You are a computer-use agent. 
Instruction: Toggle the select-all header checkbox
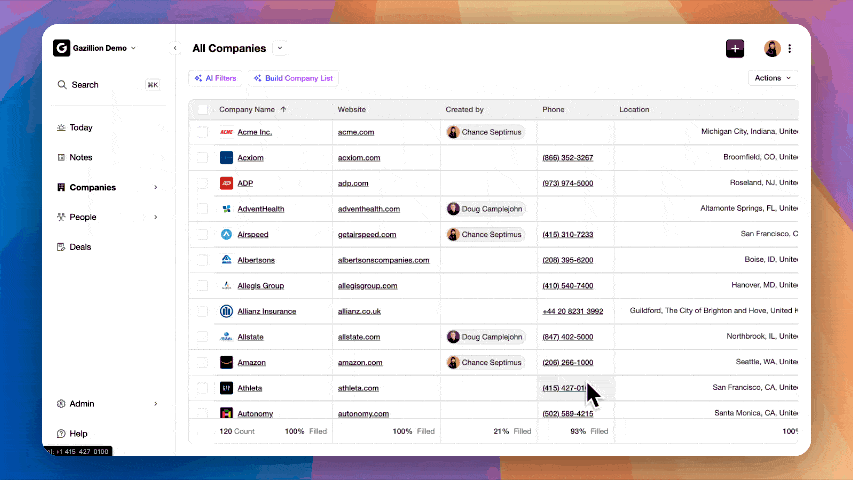coord(203,109)
